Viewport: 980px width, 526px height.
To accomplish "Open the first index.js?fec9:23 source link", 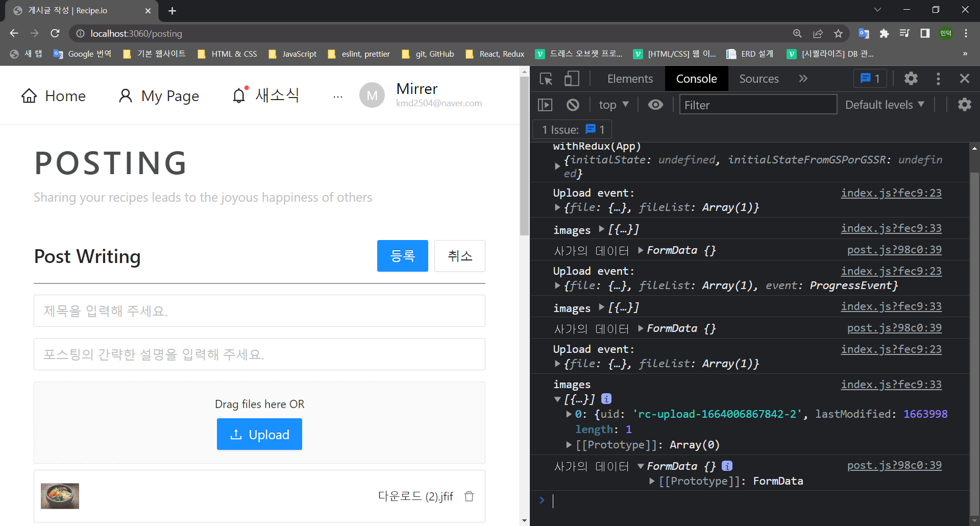I will 891,193.
